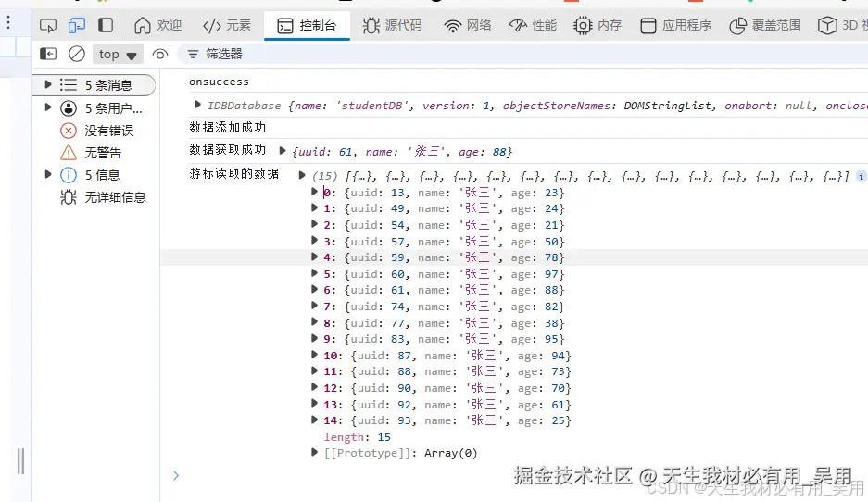This screenshot has width=868, height=502.
Task: Expand array item 12 with uuid 90
Action: click(314, 386)
